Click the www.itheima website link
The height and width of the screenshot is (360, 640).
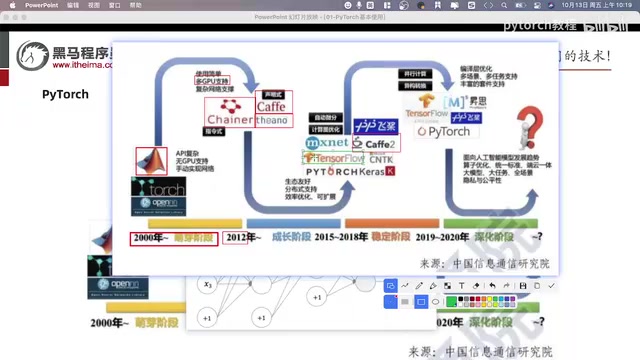coord(82,65)
